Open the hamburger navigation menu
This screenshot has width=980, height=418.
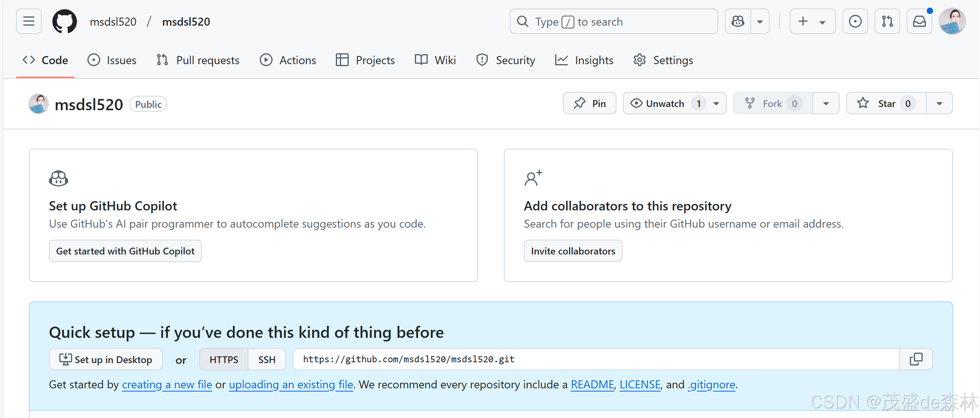29,21
